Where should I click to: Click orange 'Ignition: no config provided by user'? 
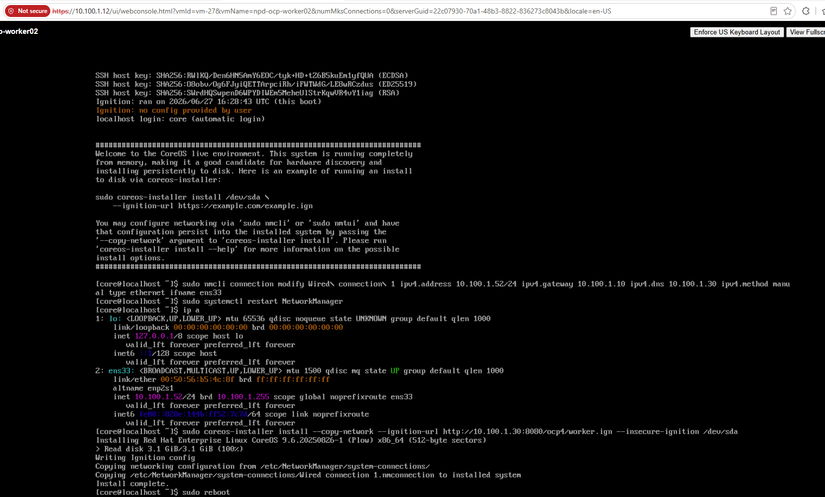[174, 110]
